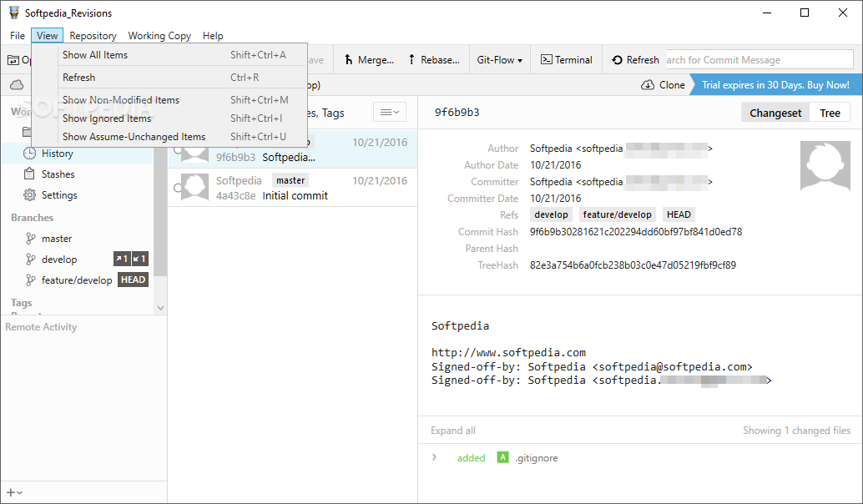Click the Stashes clipboard icon
This screenshot has width=863, height=504.
pyautogui.click(x=30, y=174)
